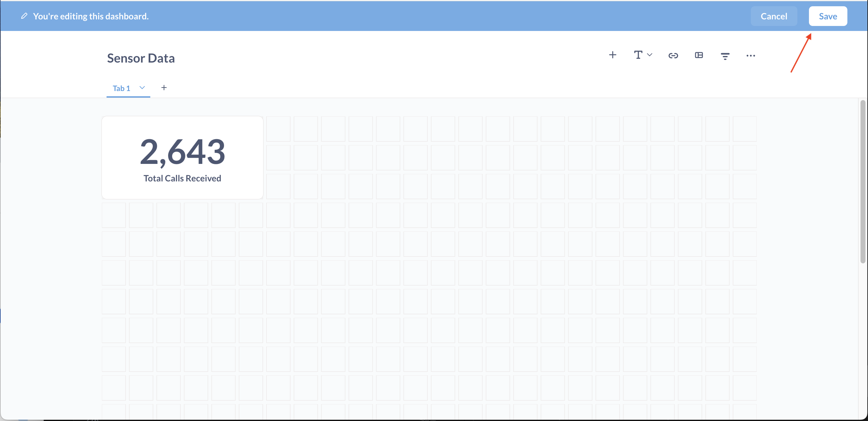Click the add section layout icon
This screenshot has width=868, height=421.
pyautogui.click(x=699, y=55)
